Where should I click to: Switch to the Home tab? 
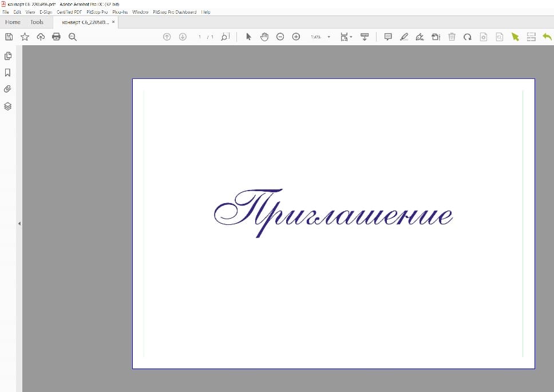click(x=13, y=22)
